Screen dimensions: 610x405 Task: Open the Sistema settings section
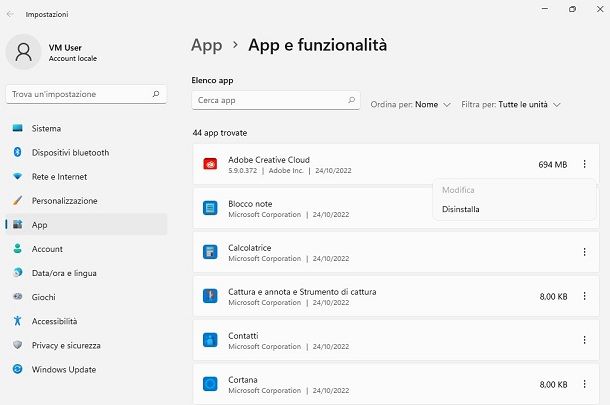pos(86,128)
